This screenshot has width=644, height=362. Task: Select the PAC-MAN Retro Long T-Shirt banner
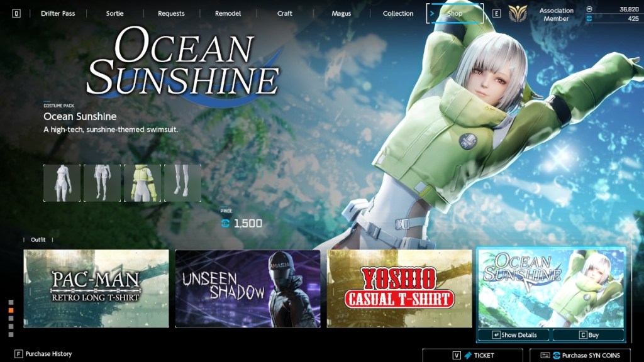(x=96, y=288)
